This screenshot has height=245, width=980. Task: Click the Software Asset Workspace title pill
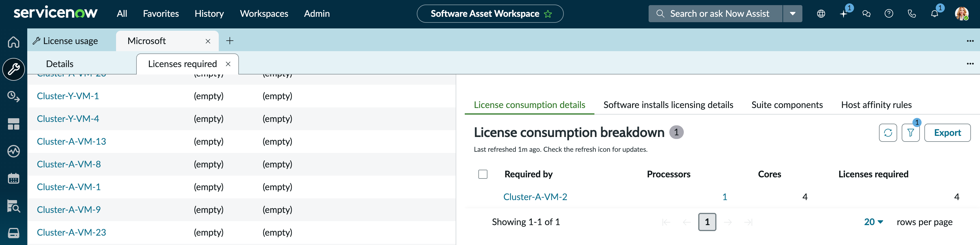[x=490, y=14]
